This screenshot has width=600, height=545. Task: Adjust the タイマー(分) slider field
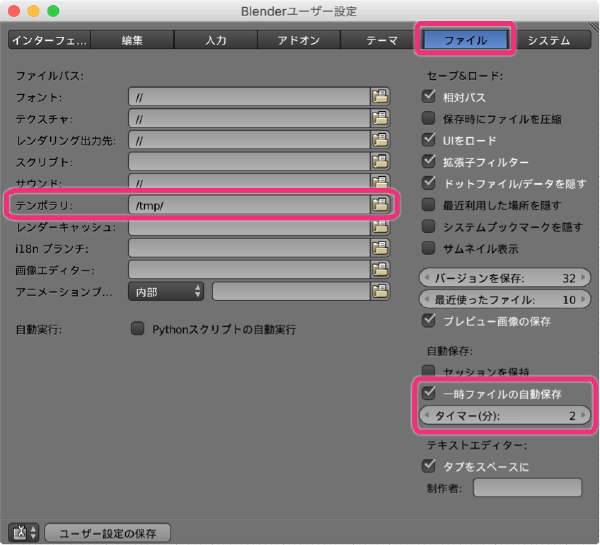500,415
